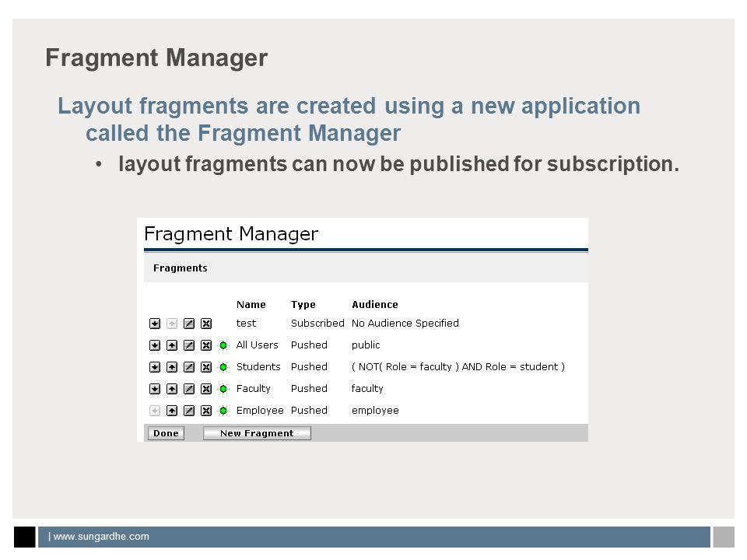Click the 'Pushed' type for All Users
747x560 pixels.
click(309, 345)
